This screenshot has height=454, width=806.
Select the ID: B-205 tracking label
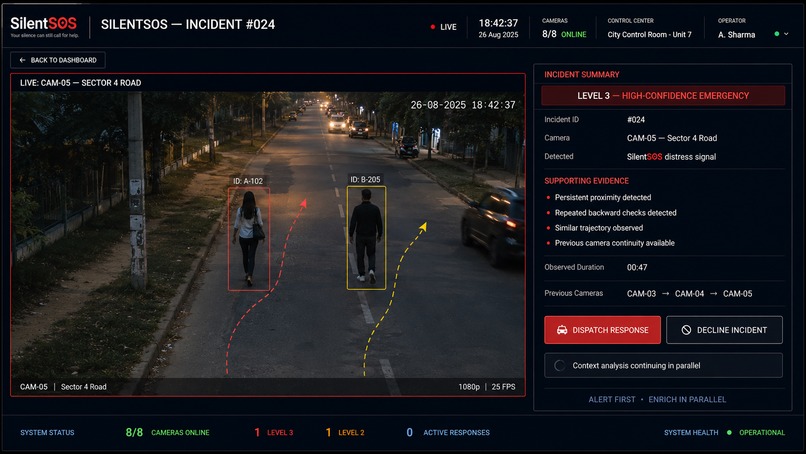point(365,179)
